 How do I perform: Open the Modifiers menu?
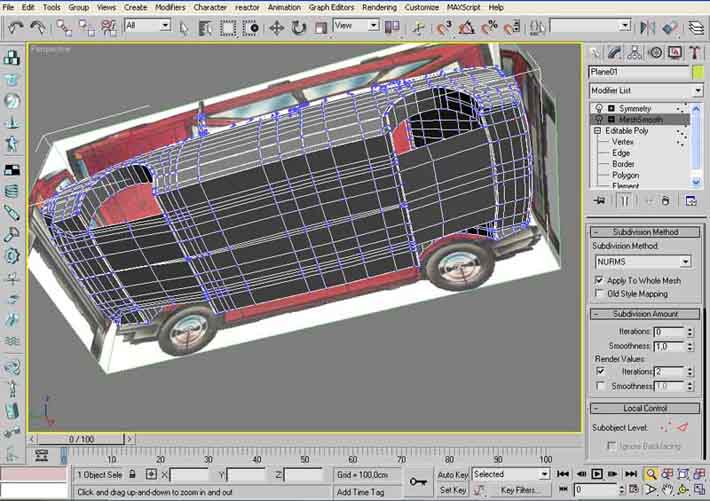tap(169, 7)
